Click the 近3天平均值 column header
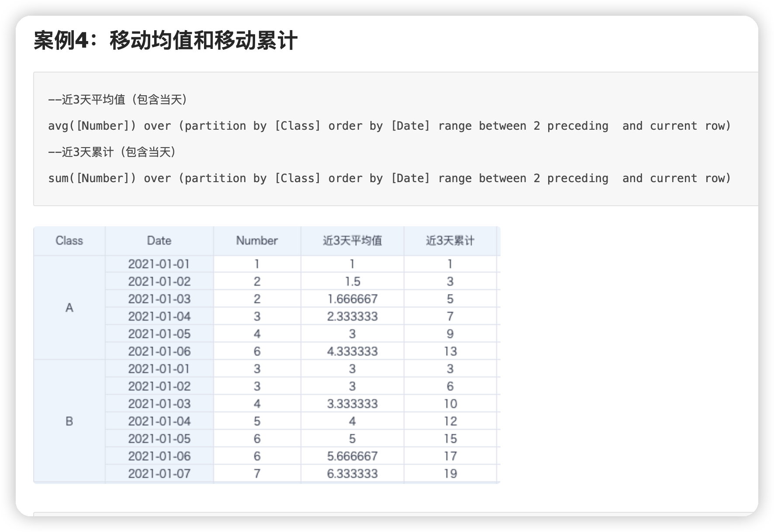774x532 pixels. point(352,241)
